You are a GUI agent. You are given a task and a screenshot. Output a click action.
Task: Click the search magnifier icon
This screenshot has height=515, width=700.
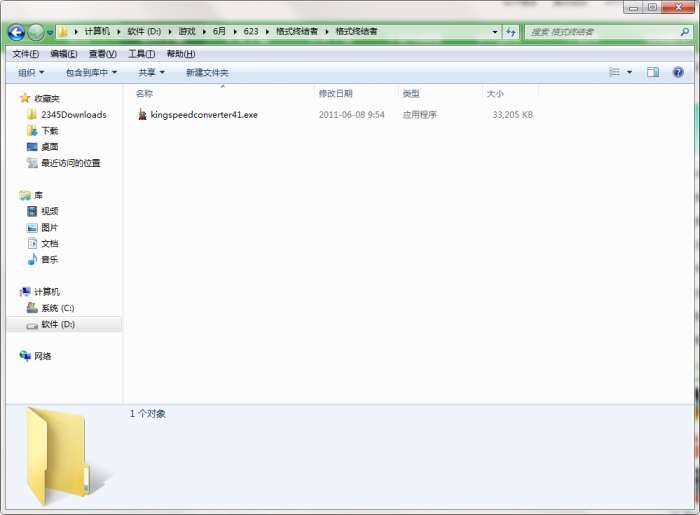pos(684,32)
